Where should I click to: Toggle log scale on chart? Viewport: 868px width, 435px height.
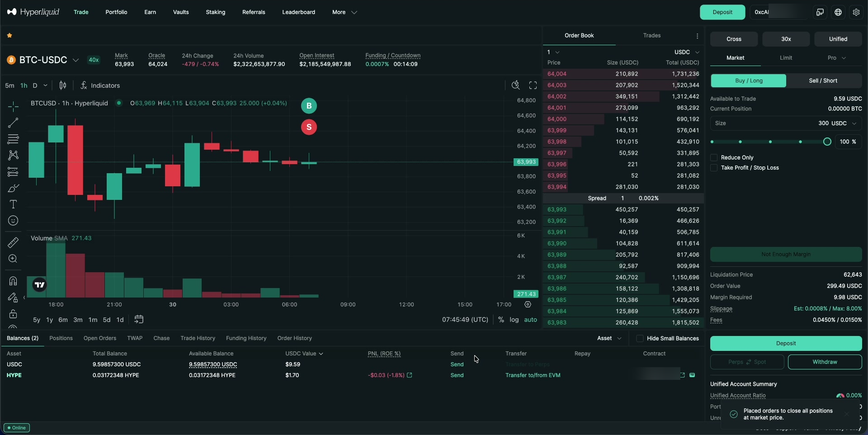tap(514, 320)
